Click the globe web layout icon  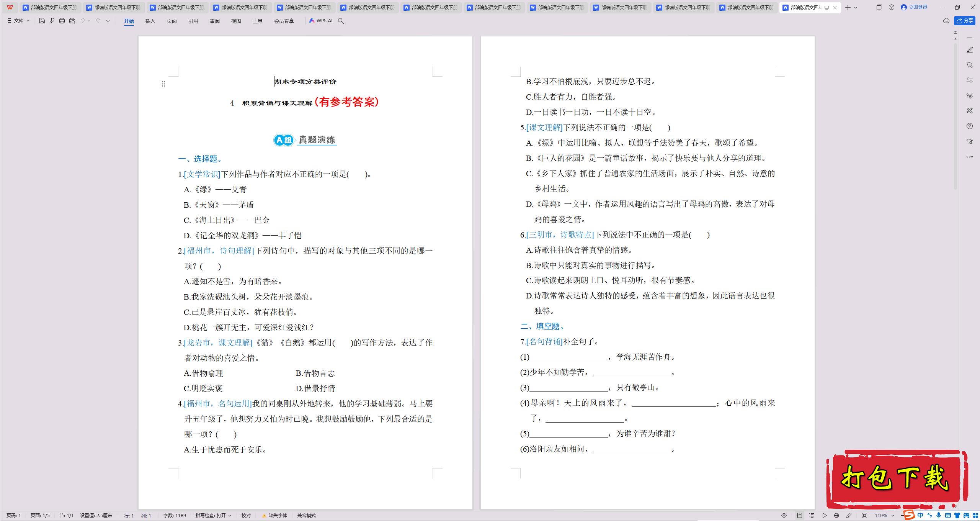coord(836,516)
